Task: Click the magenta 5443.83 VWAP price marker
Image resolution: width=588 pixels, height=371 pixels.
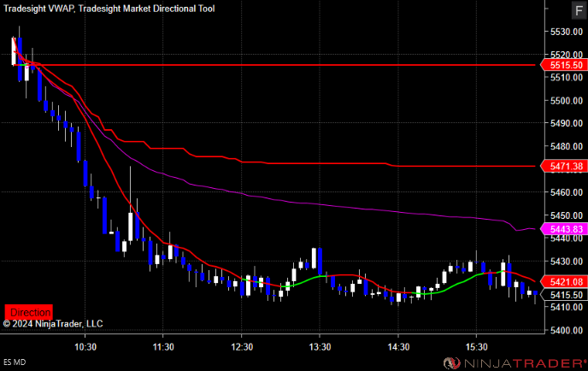Action: [x=564, y=229]
